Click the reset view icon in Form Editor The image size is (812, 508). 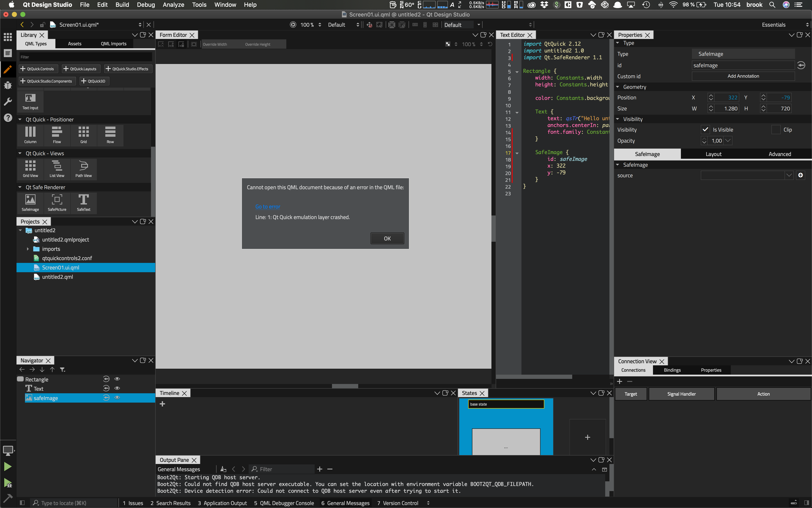(x=490, y=44)
